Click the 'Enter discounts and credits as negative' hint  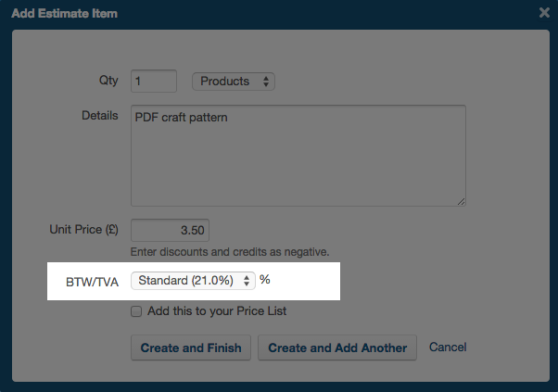point(230,251)
